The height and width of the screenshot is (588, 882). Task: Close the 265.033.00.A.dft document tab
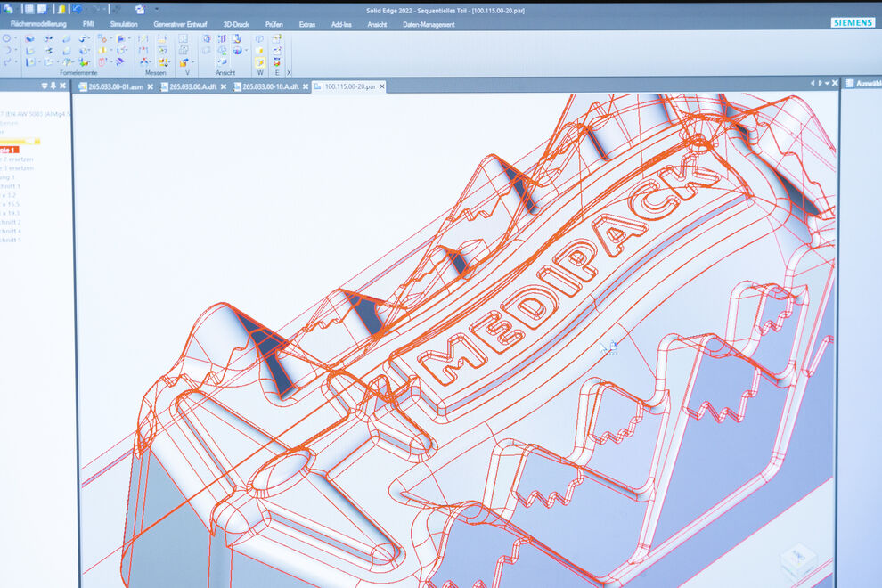click(x=224, y=86)
